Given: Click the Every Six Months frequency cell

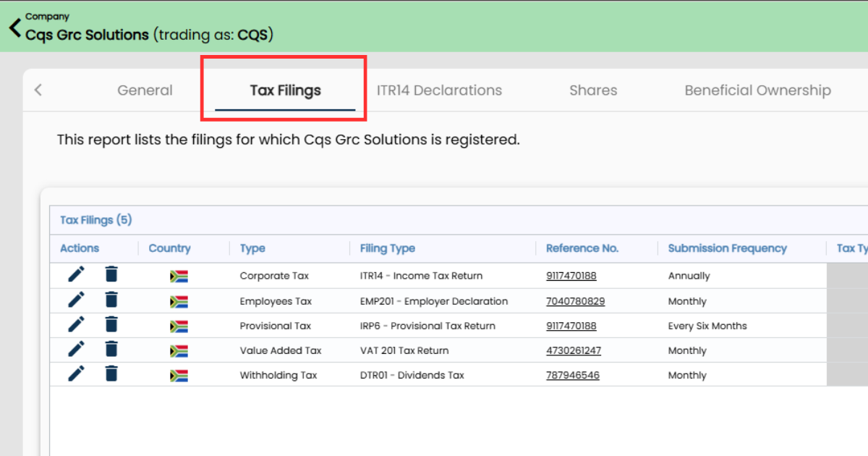Looking at the screenshot, I should click(x=707, y=326).
